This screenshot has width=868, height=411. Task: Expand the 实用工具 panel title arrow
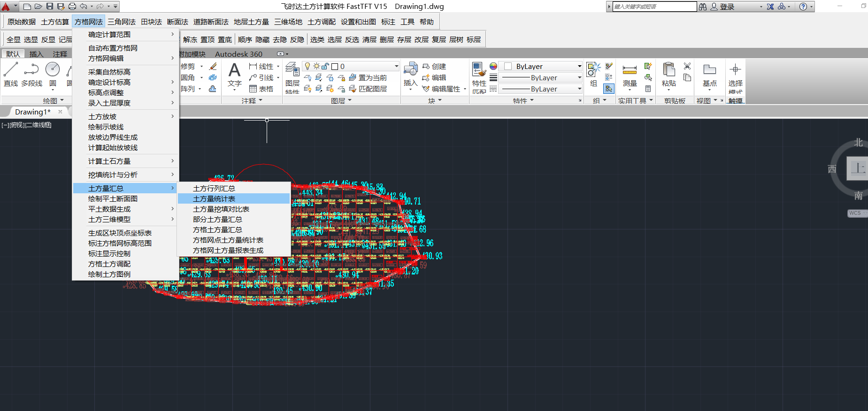pyautogui.click(x=651, y=100)
